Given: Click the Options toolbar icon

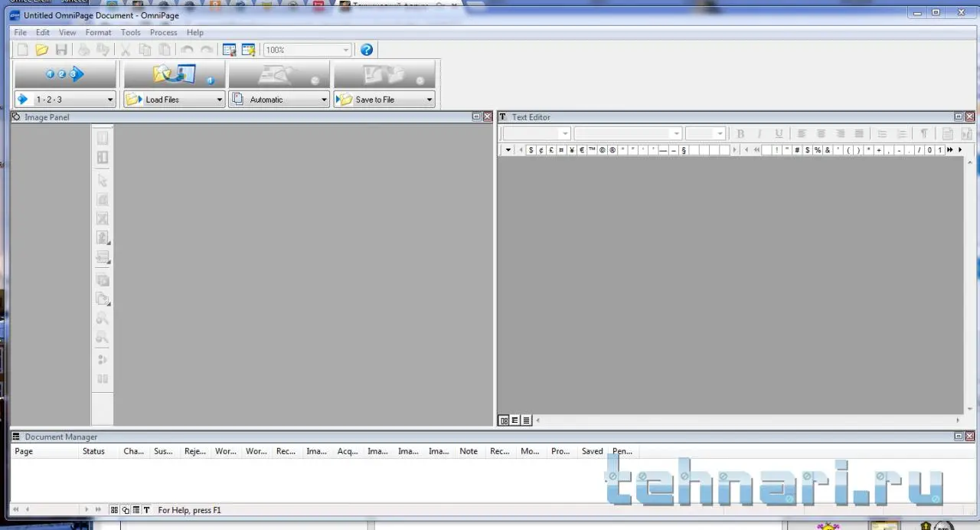Looking at the screenshot, I should 229,50.
